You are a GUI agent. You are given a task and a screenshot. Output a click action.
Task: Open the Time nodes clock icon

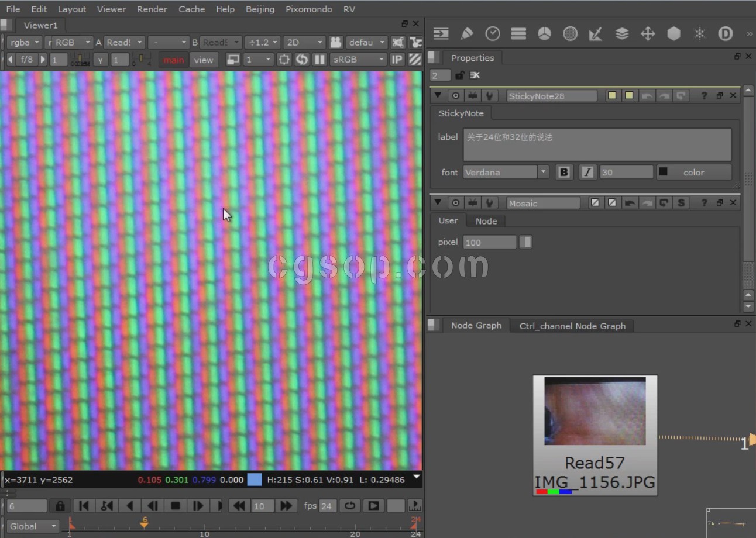click(x=493, y=34)
